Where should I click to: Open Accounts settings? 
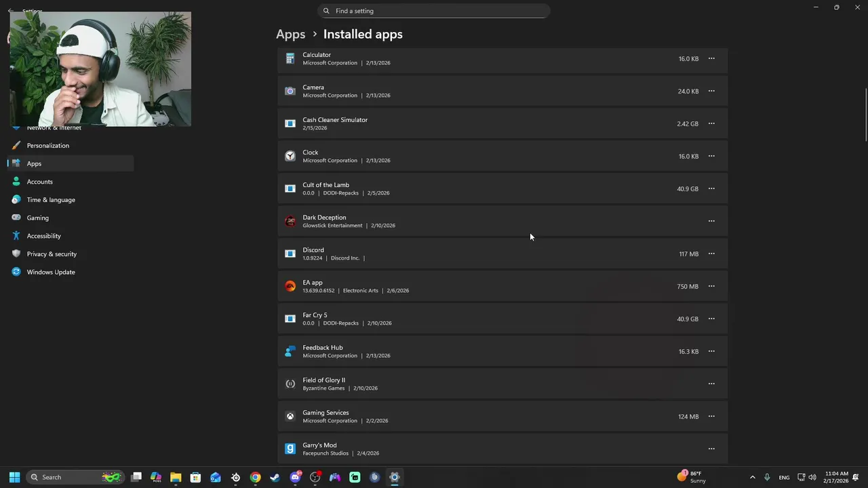click(x=71, y=182)
